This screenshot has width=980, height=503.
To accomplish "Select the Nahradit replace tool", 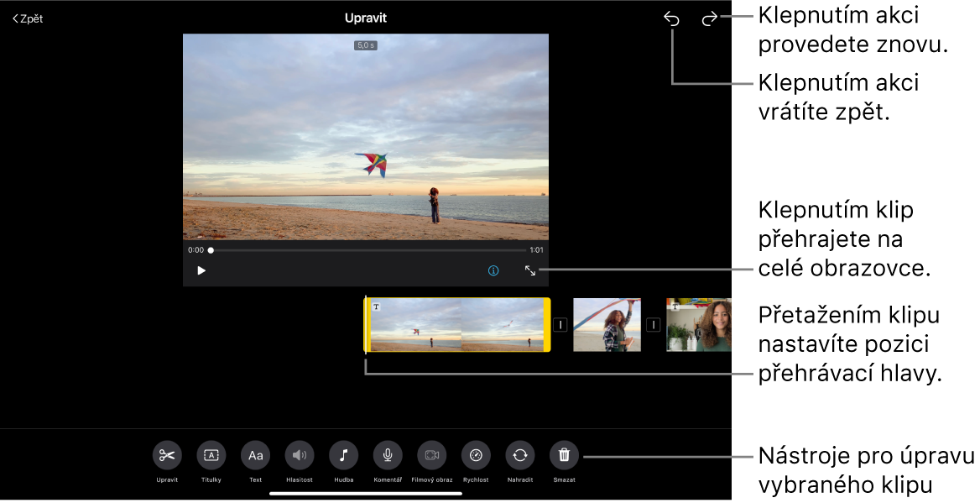I will click(520, 455).
